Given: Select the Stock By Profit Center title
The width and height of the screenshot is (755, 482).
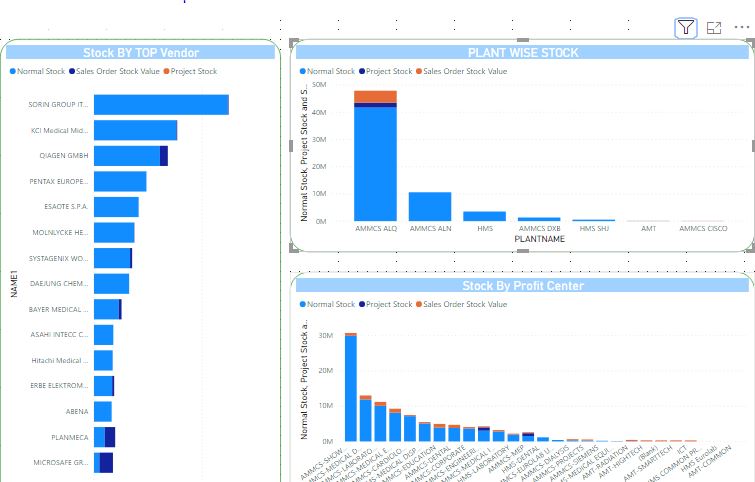Looking at the screenshot, I should [x=523, y=286].
